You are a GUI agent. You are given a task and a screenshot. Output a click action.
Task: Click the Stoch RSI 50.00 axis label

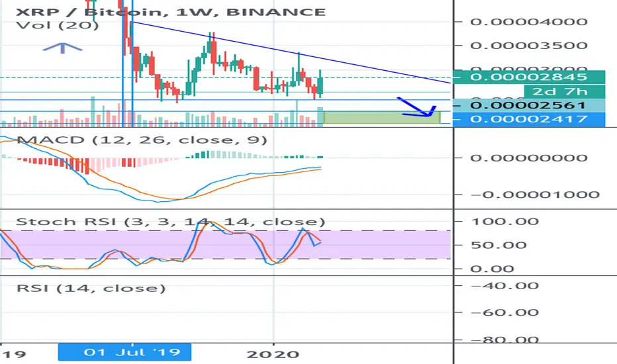498,245
